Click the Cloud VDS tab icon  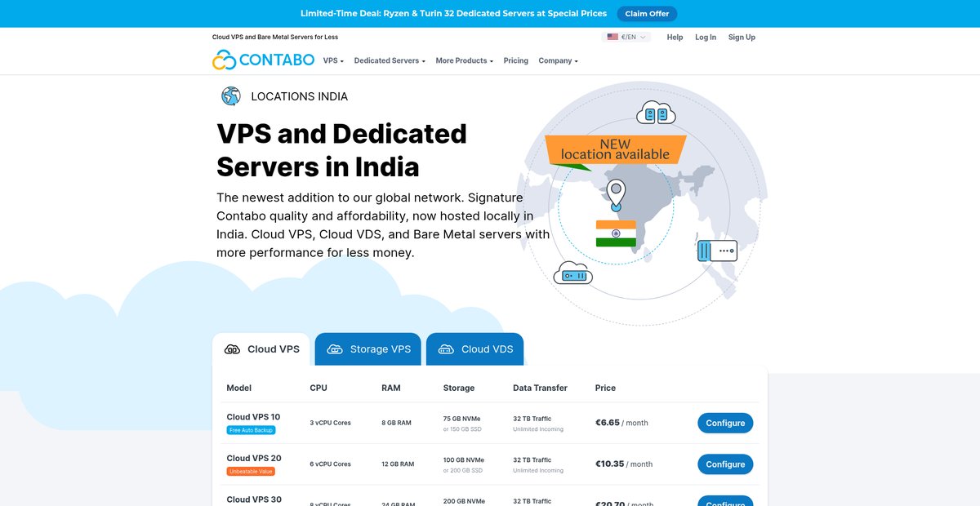tap(446, 349)
